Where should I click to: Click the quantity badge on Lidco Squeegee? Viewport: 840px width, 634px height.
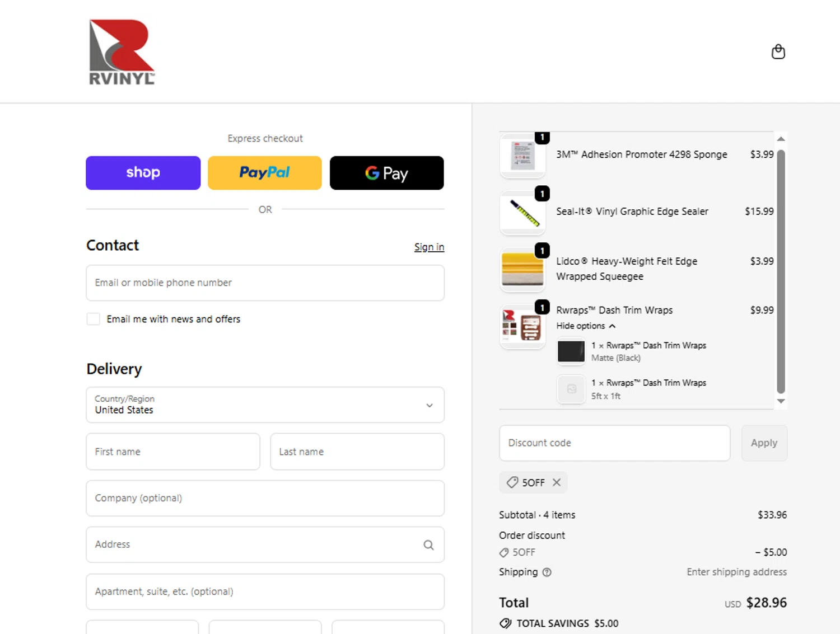pos(542,251)
